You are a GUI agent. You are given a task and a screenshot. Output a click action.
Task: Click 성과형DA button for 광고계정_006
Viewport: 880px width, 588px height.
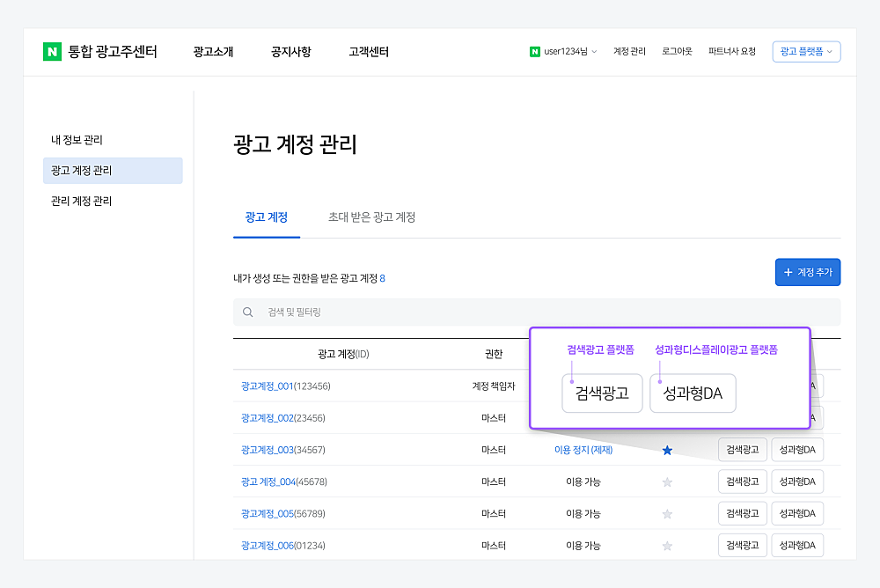(797, 546)
